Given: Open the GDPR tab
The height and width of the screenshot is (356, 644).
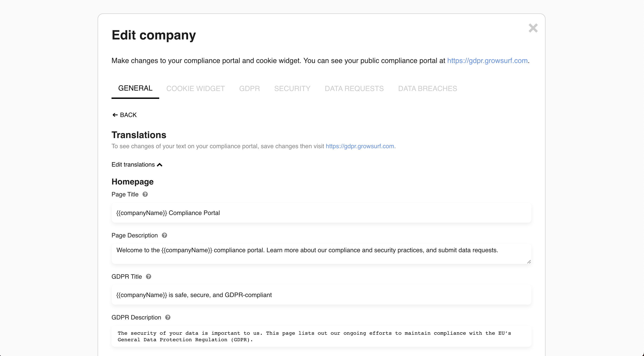Looking at the screenshot, I should coord(249,88).
